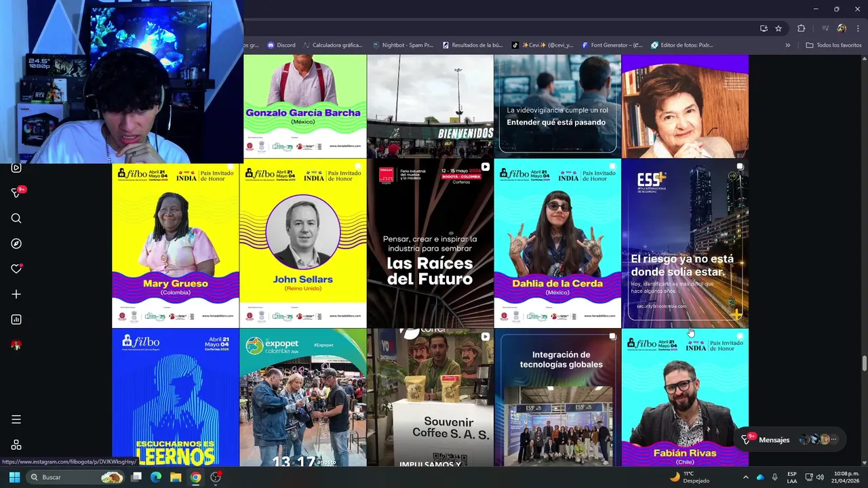
Task: Open media controls icon in Chrome toolbar
Action: point(825,28)
